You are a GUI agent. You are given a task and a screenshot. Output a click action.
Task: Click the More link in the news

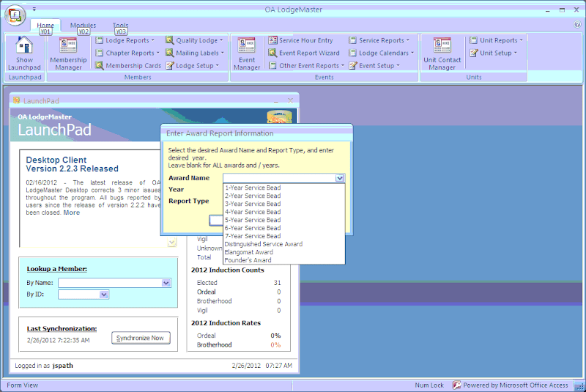(x=71, y=212)
